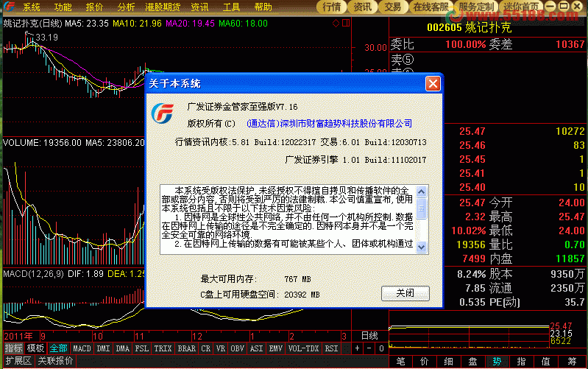The width and height of the screenshot is (588, 369).
Task: Select the 细 panel tab
Action: tap(448, 362)
